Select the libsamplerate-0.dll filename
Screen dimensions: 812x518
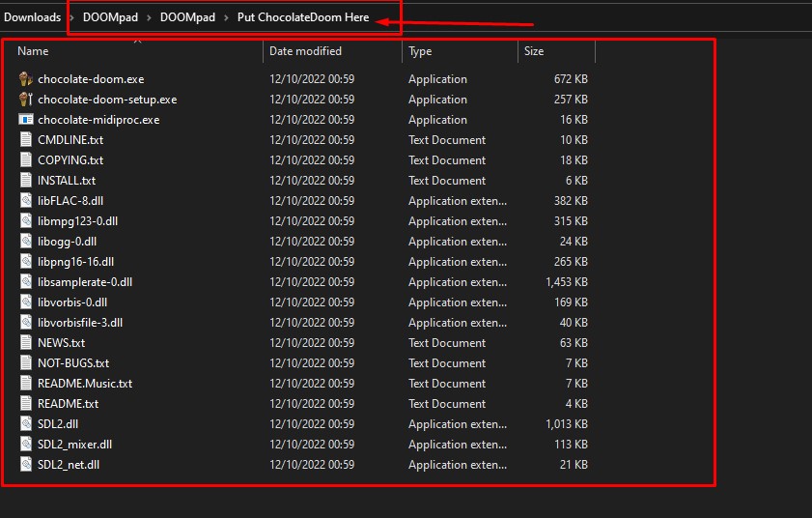[85, 282]
